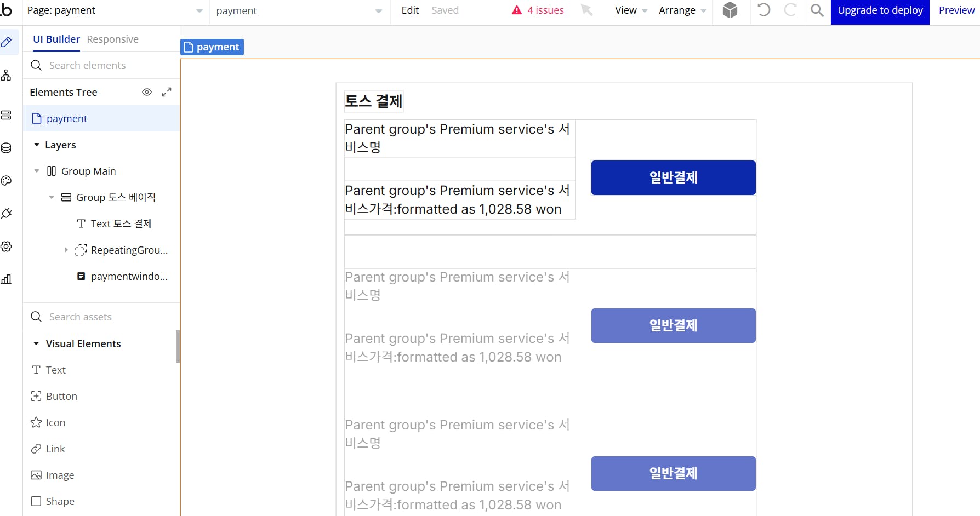Expand the RepeatingGroup tree node
The image size is (980, 516).
(66, 250)
